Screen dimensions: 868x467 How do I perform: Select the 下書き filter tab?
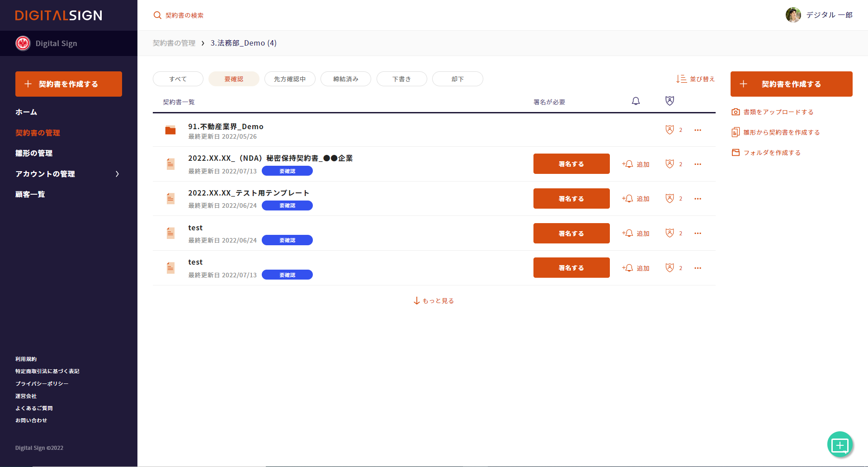coord(401,79)
